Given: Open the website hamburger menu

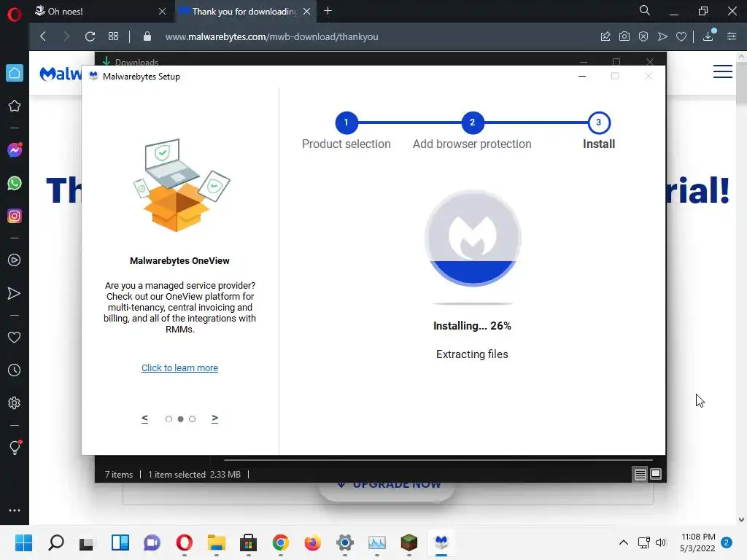Looking at the screenshot, I should [x=723, y=71].
